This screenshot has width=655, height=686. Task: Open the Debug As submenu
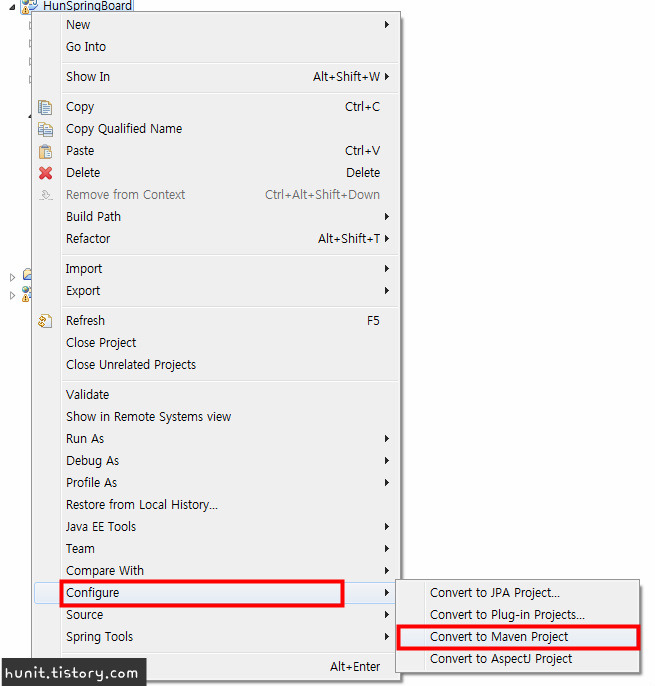coord(217,461)
